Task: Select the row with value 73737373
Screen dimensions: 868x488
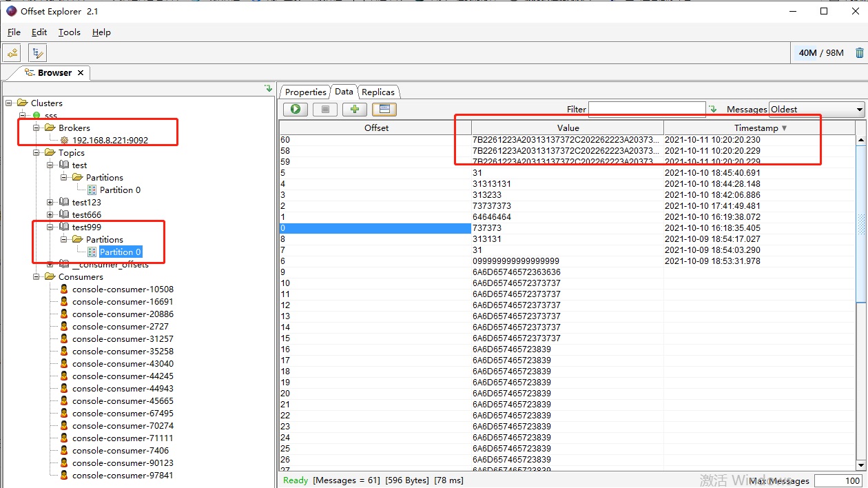Action: (568, 206)
